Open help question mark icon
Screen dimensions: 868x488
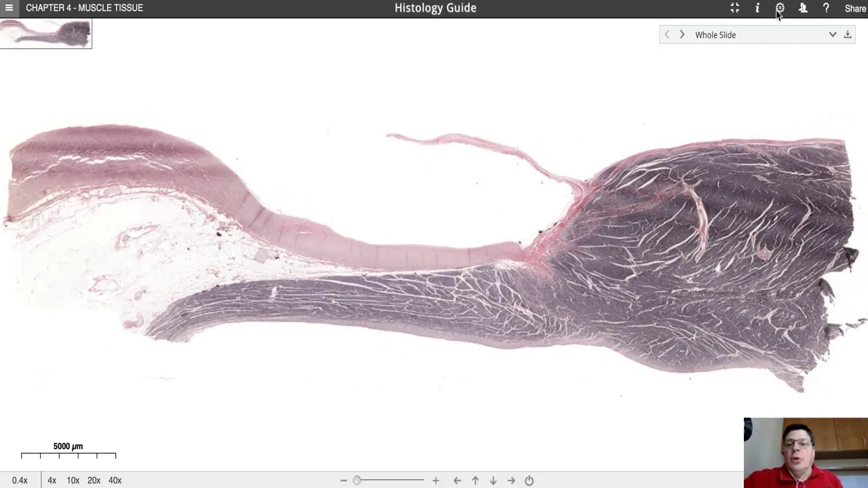click(826, 8)
